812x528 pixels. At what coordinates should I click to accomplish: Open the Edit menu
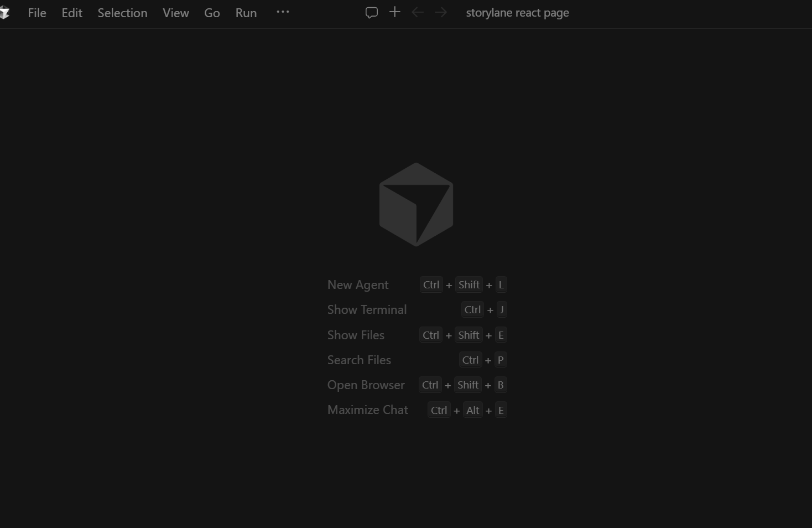72,13
